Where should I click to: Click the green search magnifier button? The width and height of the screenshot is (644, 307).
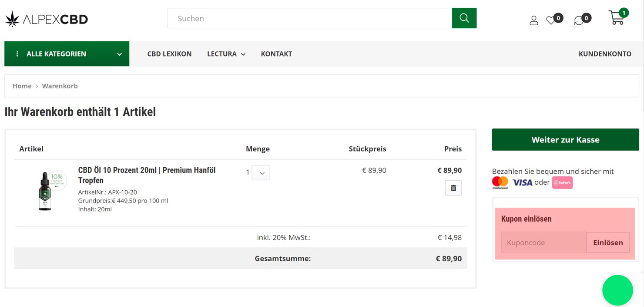point(464,18)
